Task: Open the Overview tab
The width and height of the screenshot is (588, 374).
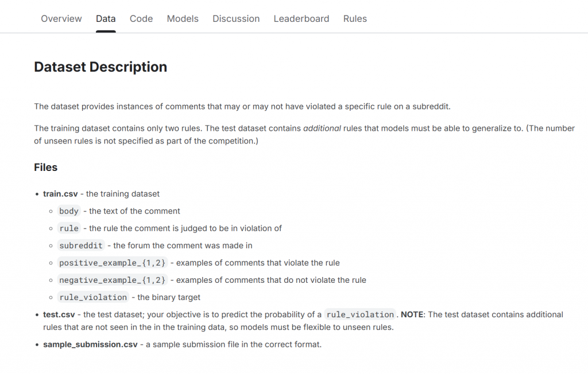Action: coord(61,19)
